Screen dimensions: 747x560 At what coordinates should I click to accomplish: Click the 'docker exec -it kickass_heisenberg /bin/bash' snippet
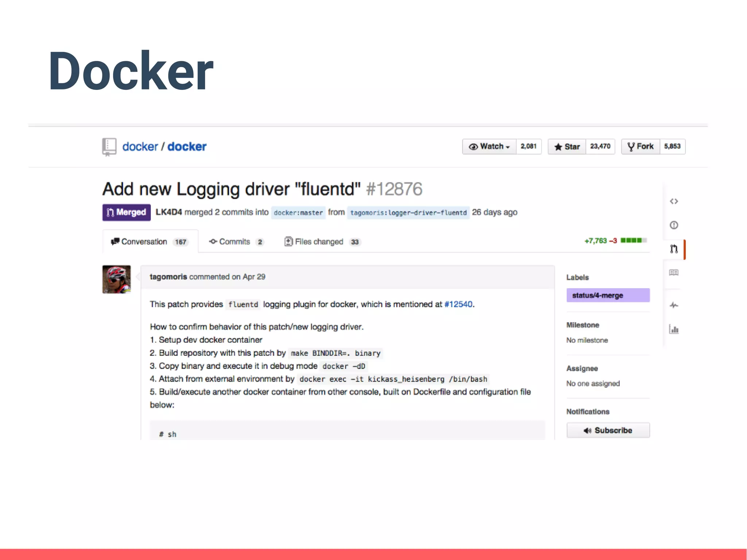[x=393, y=379]
